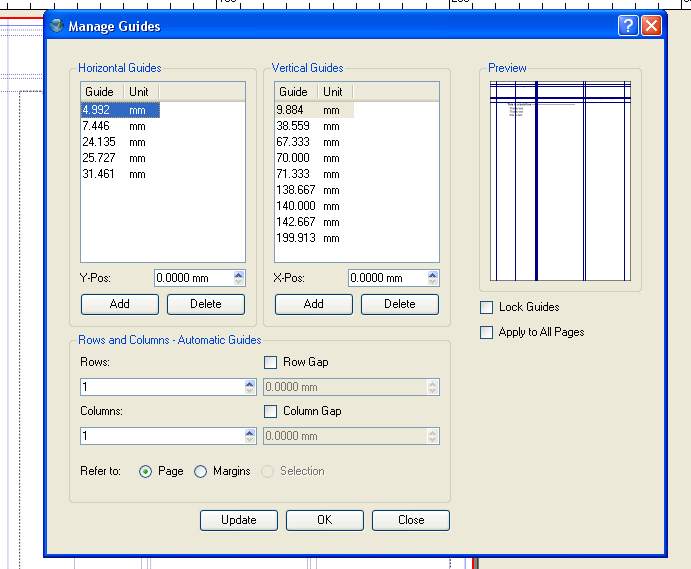Confirm with the OK button
Screen dimensions: 691x569
point(324,520)
